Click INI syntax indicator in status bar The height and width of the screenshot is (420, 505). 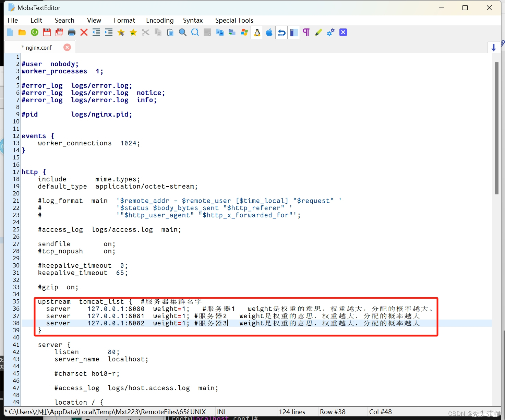(221, 412)
